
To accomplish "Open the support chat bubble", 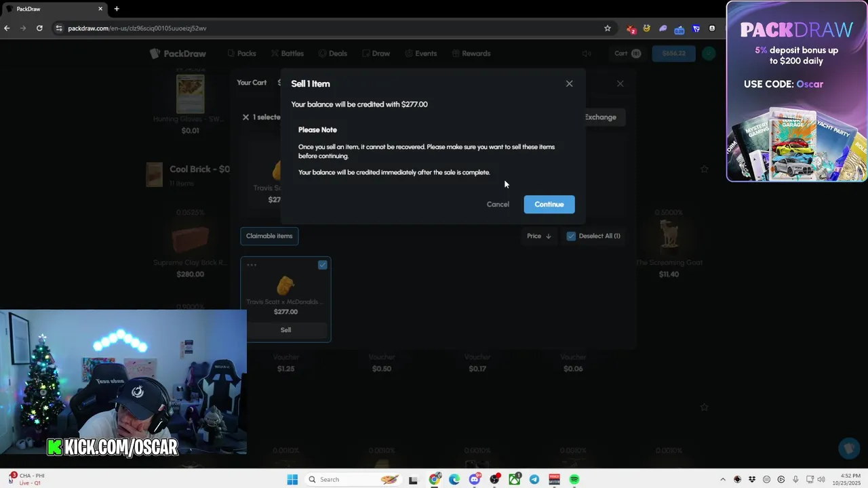I will click(848, 448).
